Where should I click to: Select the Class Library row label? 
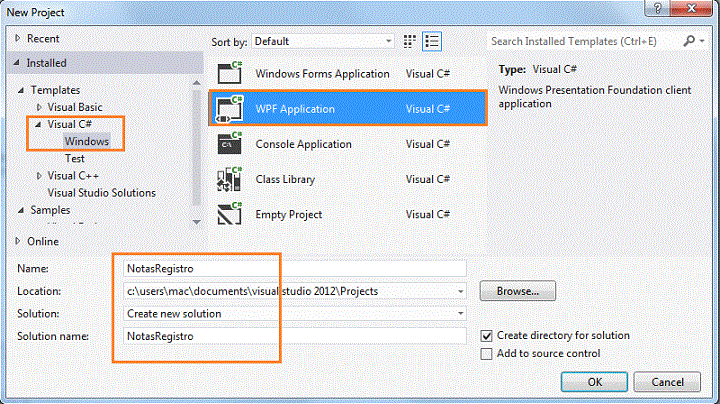click(285, 179)
